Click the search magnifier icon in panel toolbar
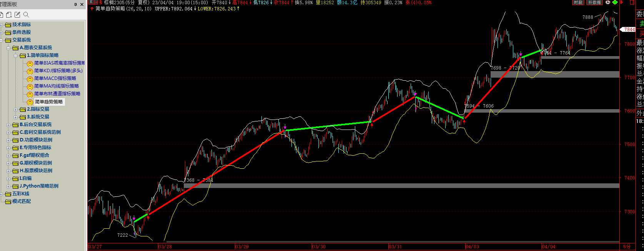Image resolution: width=644 pixels, height=251 pixels. 26,15
